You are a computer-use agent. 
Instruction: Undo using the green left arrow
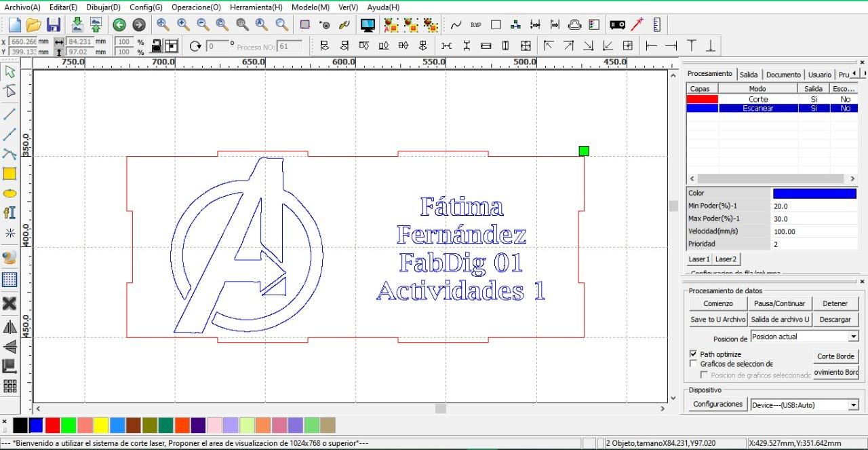pos(119,25)
